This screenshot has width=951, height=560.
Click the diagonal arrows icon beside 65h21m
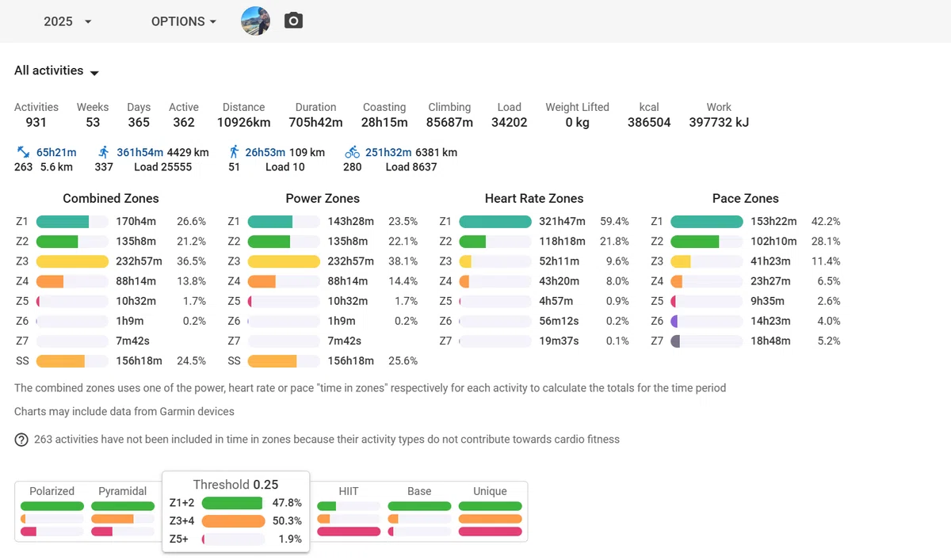click(x=23, y=152)
